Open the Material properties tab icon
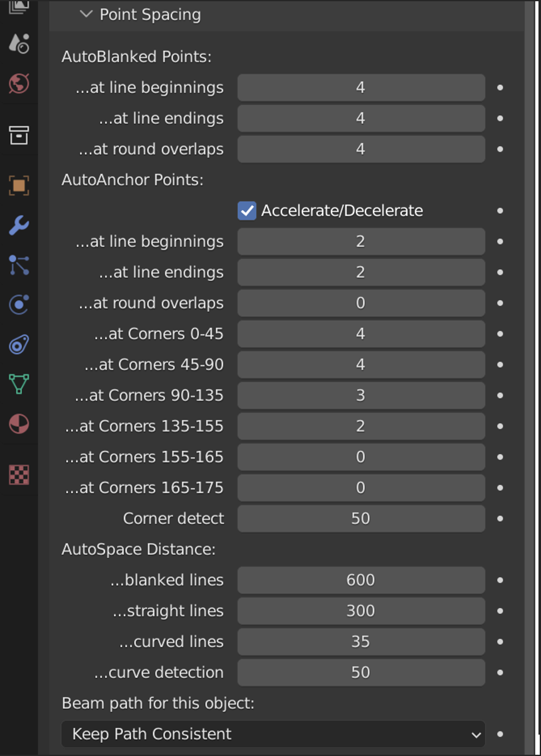The image size is (541, 756). [x=19, y=424]
